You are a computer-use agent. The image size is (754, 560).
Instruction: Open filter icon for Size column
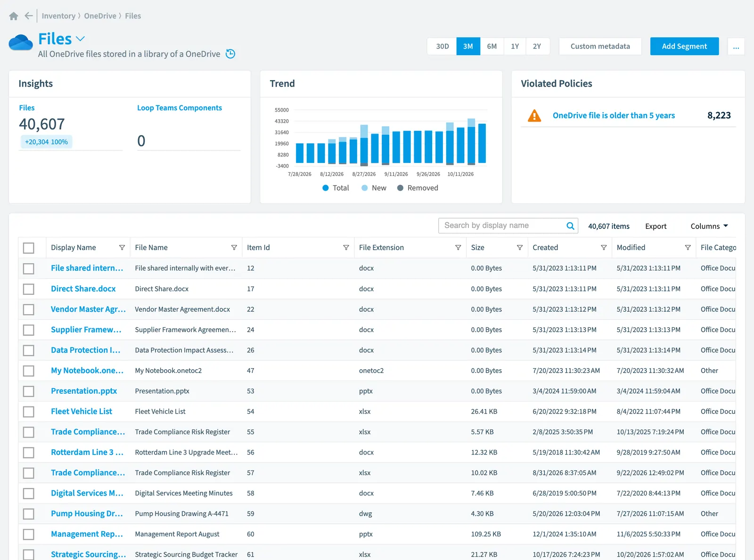point(520,248)
